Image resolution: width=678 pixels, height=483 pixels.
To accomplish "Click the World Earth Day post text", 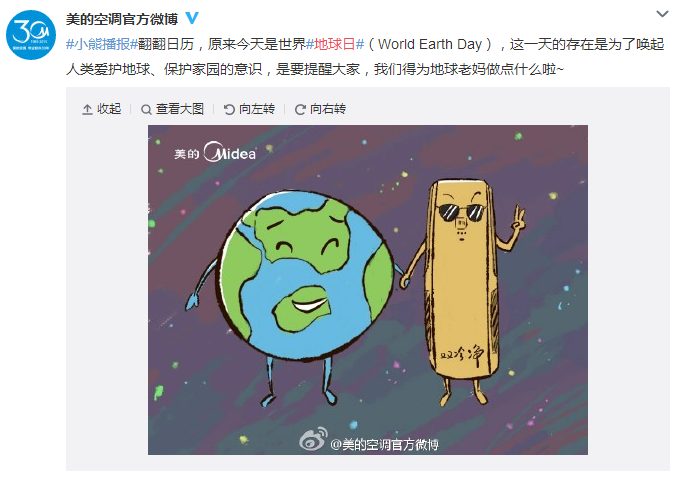I will (x=430, y=44).
